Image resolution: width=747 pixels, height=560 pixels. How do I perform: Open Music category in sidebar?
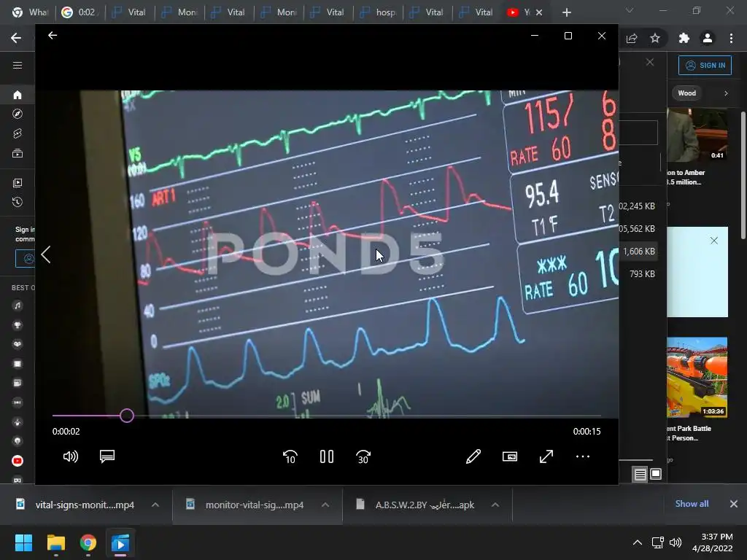coord(18,306)
